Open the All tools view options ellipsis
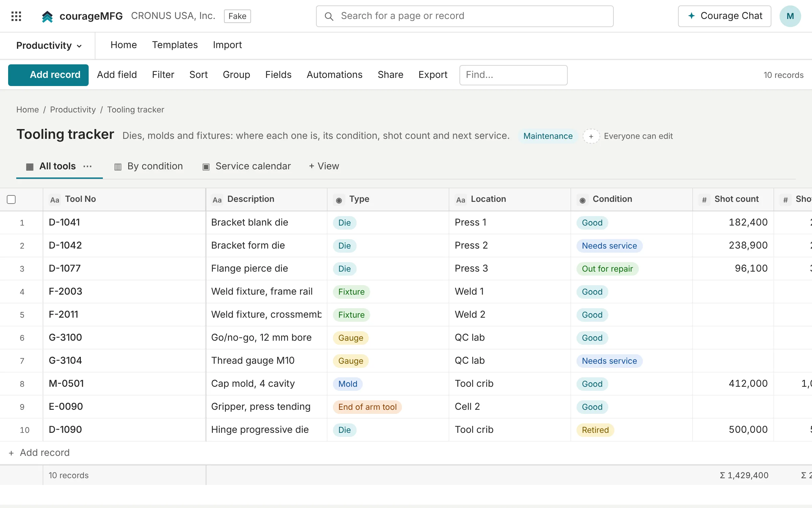The height and width of the screenshot is (508, 812). 87,166
